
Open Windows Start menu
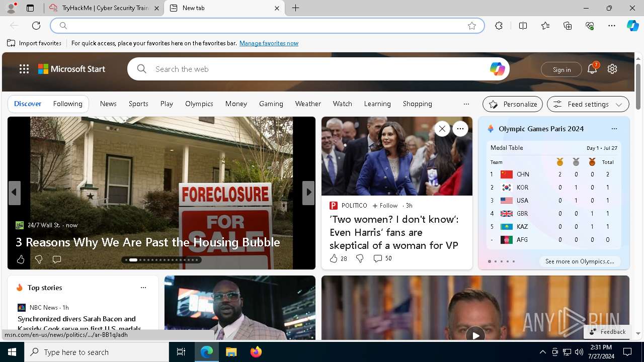point(12,352)
